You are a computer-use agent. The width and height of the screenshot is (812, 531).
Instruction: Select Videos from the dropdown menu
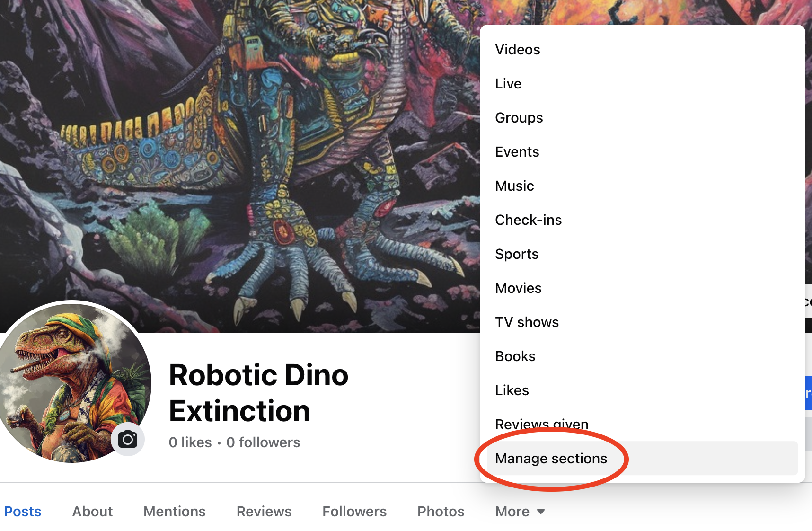tap(517, 50)
